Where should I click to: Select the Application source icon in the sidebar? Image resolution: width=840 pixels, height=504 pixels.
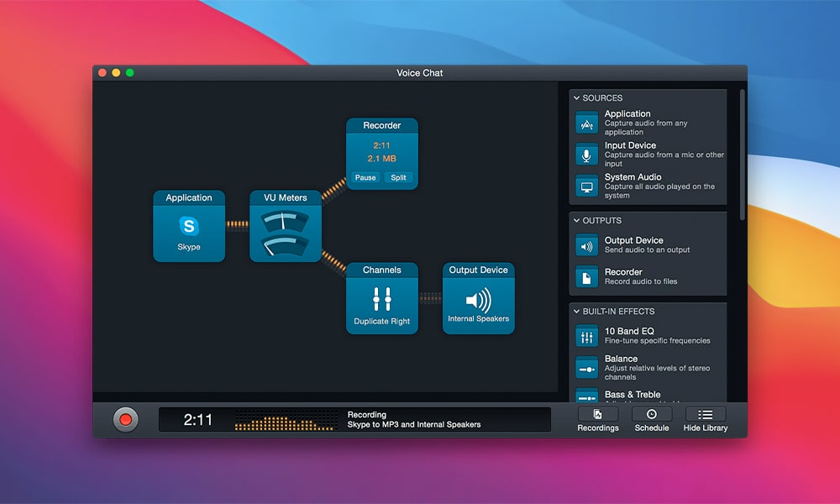tap(586, 122)
